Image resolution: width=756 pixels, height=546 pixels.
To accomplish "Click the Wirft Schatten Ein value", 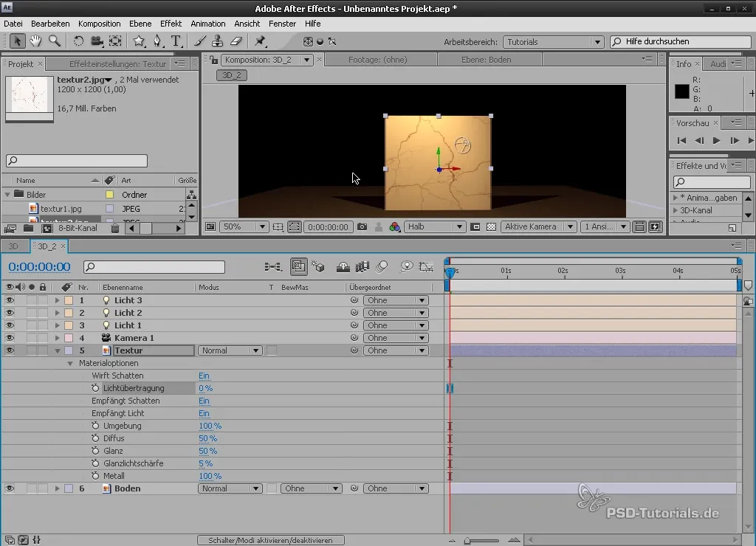I will 204,376.
